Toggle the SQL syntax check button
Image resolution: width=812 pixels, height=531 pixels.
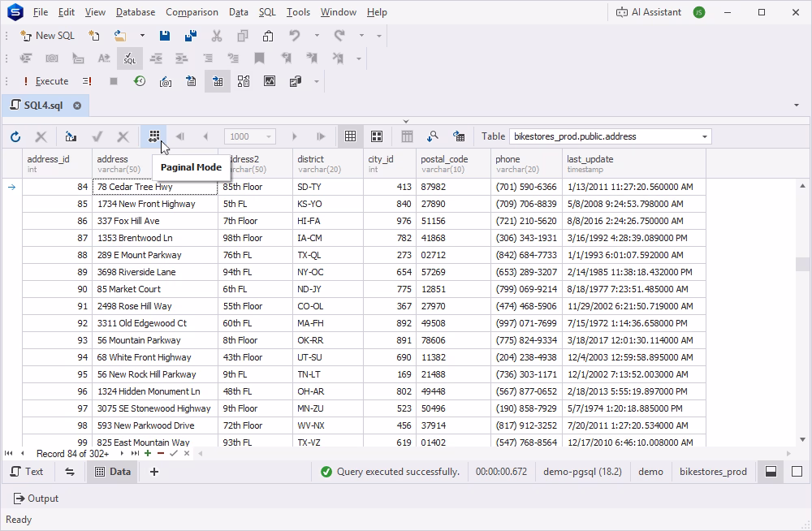(x=129, y=58)
